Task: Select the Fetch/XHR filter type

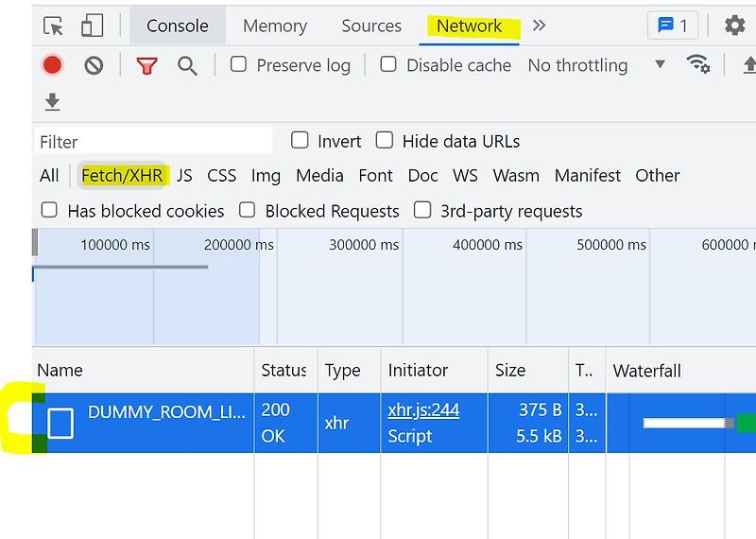Action: (122, 176)
